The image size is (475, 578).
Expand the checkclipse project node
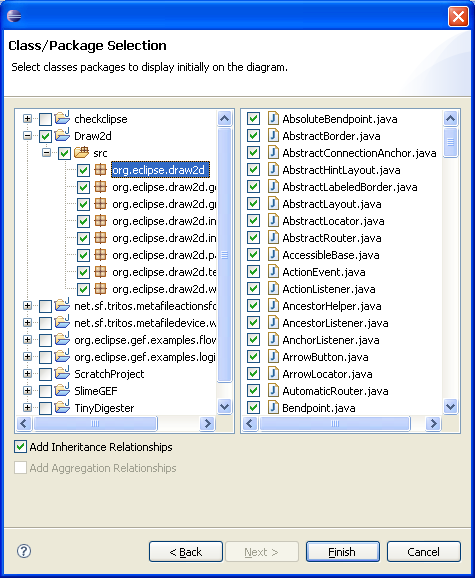[27, 118]
